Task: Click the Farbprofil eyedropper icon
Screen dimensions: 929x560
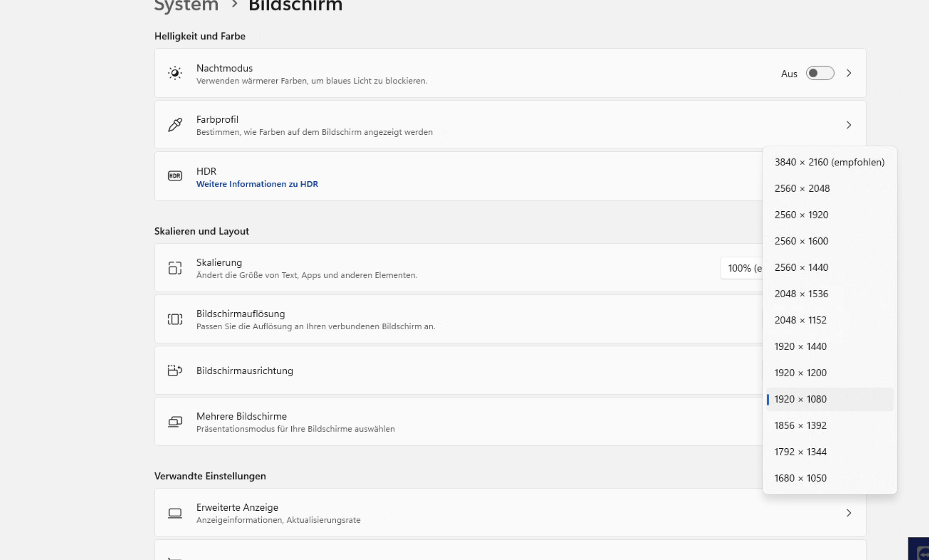Action: point(175,125)
